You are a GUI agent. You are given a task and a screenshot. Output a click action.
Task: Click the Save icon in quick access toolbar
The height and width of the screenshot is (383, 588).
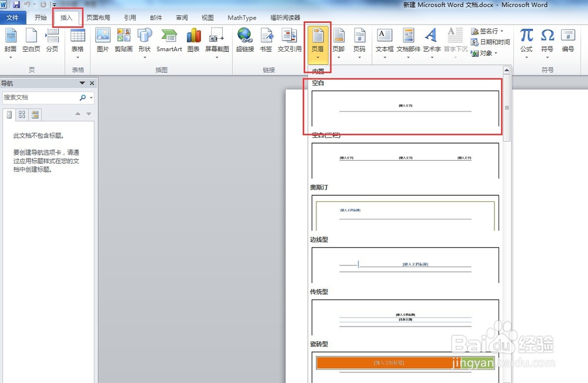(16, 5)
